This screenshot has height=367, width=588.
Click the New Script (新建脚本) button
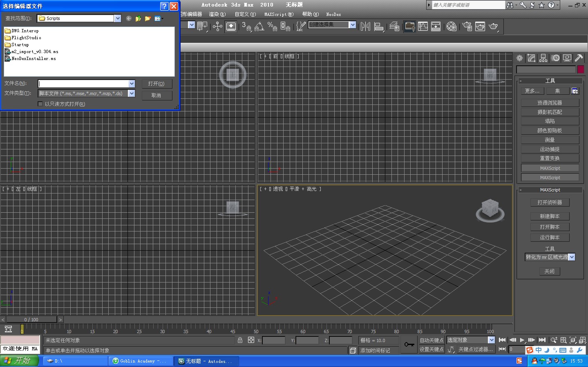tap(550, 216)
